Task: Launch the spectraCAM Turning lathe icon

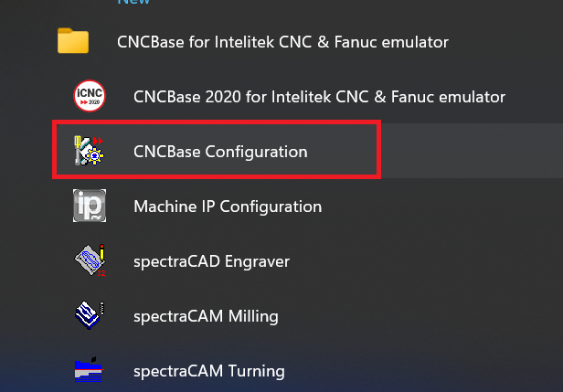Action: pos(89,369)
